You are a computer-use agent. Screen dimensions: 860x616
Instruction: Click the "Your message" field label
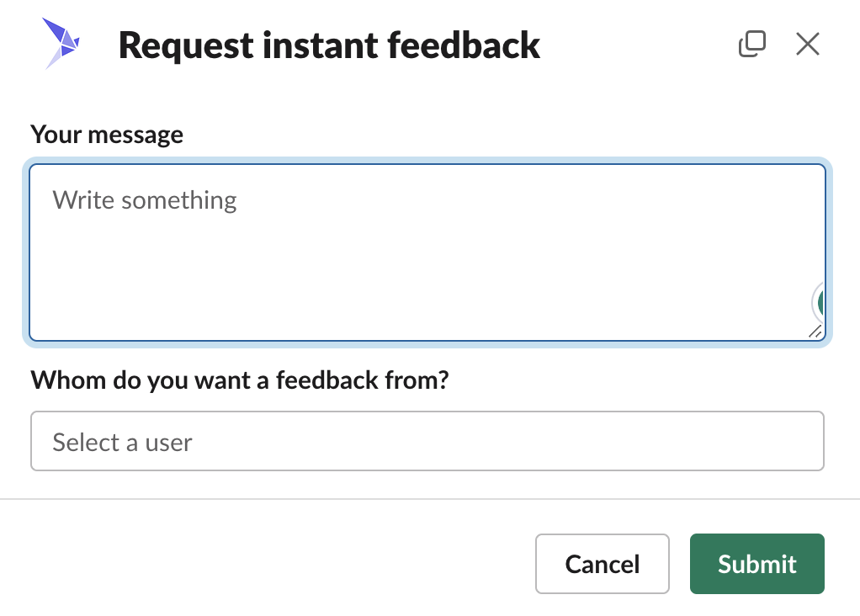click(x=107, y=135)
